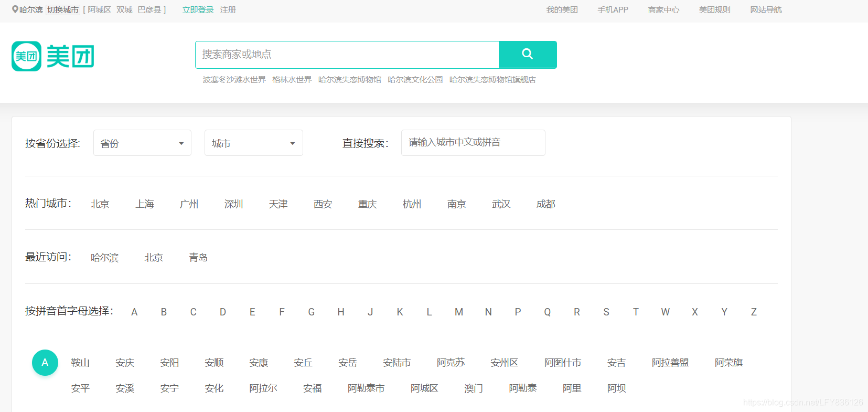Screen dimensions: 868x412
Task: Click the location pin icon beside 哈尔滨
Action: pyautogui.click(x=15, y=9)
